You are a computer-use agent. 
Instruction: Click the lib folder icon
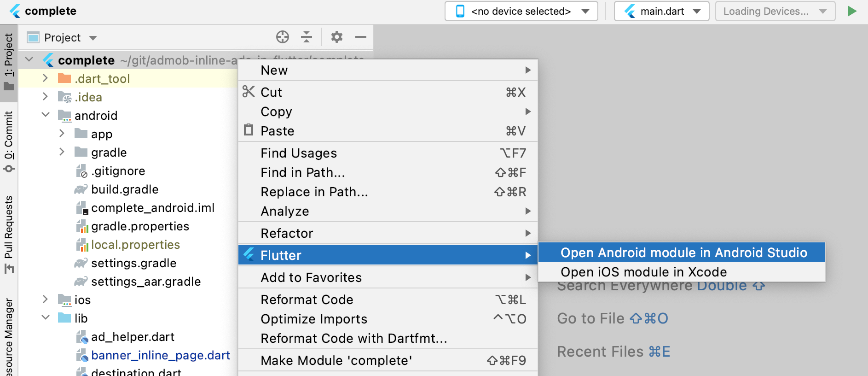click(64, 318)
